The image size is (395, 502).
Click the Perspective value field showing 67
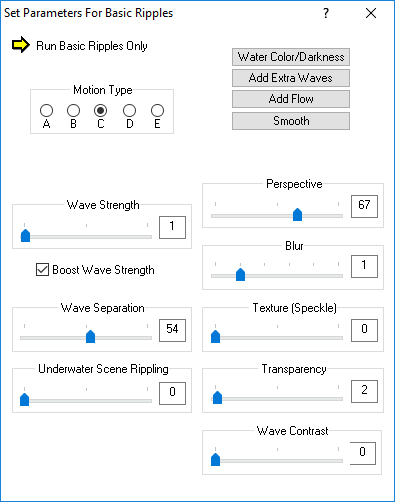click(x=364, y=206)
